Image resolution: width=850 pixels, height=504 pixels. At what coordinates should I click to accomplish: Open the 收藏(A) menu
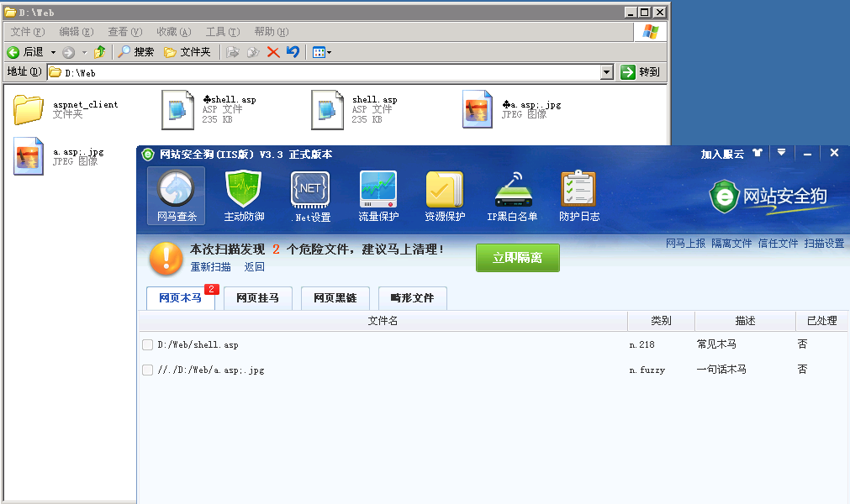coord(174,32)
